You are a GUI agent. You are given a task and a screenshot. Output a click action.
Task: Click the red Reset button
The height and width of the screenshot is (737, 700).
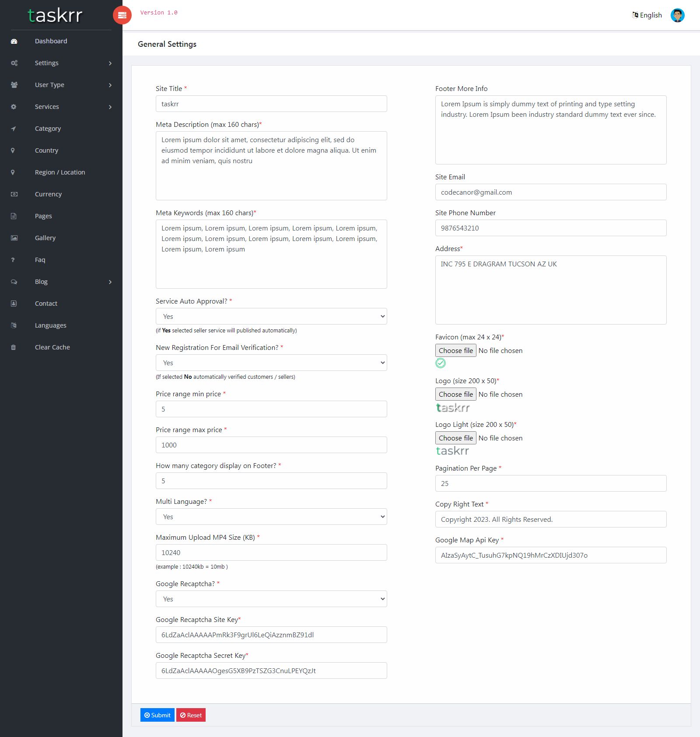coord(191,715)
